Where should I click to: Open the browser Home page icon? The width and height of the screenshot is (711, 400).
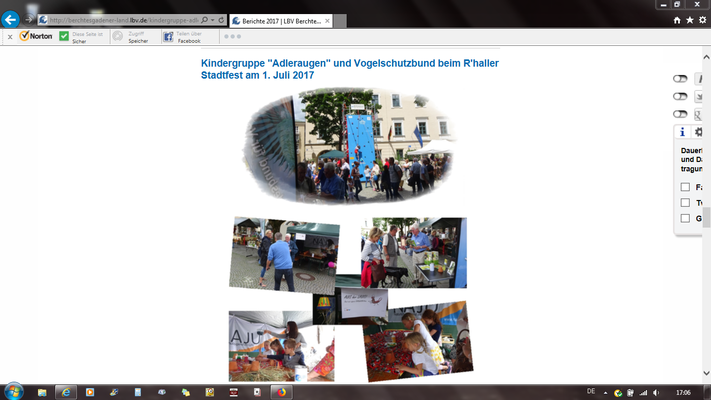677,20
